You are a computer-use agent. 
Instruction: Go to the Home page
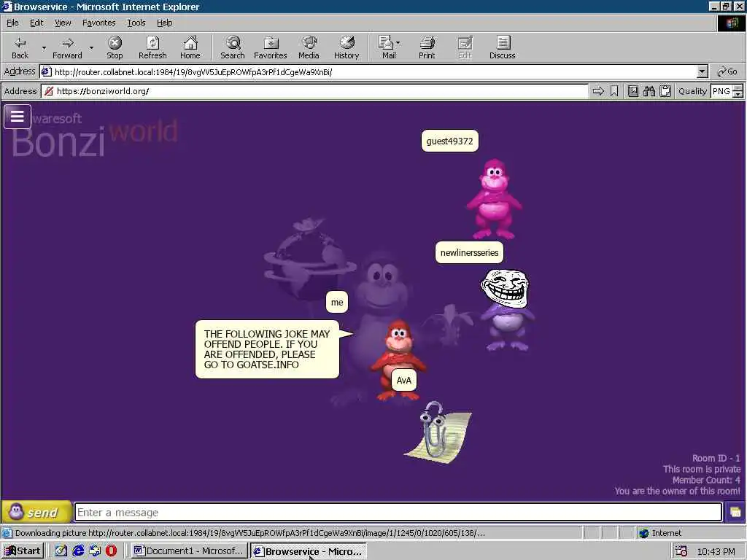190,47
